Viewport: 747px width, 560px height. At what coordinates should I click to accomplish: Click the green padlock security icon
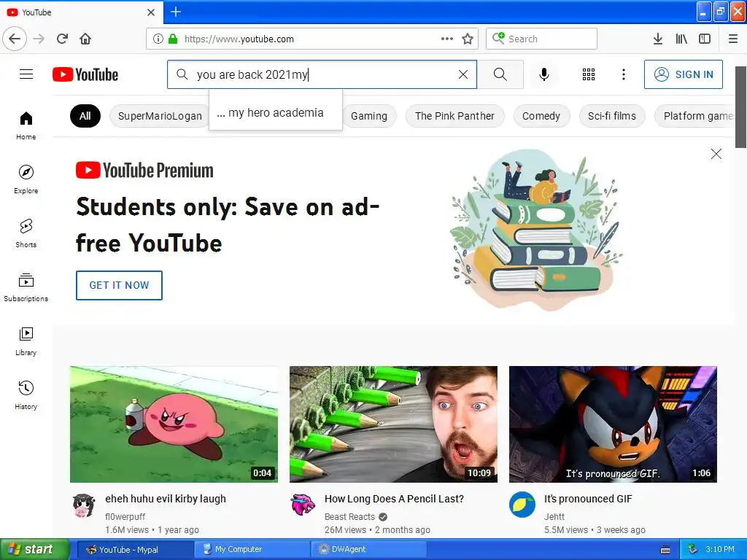173,39
